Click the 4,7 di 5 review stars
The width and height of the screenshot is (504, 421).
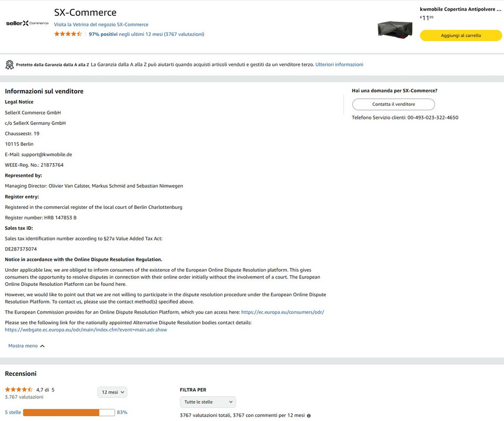pyautogui.click(x=18, y=389)
